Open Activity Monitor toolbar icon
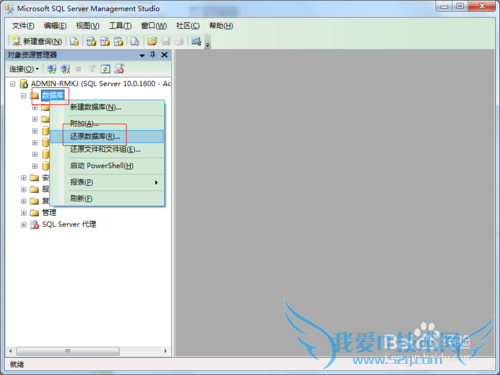The height and width of the screenshot is (375, 500). point(196,41)
